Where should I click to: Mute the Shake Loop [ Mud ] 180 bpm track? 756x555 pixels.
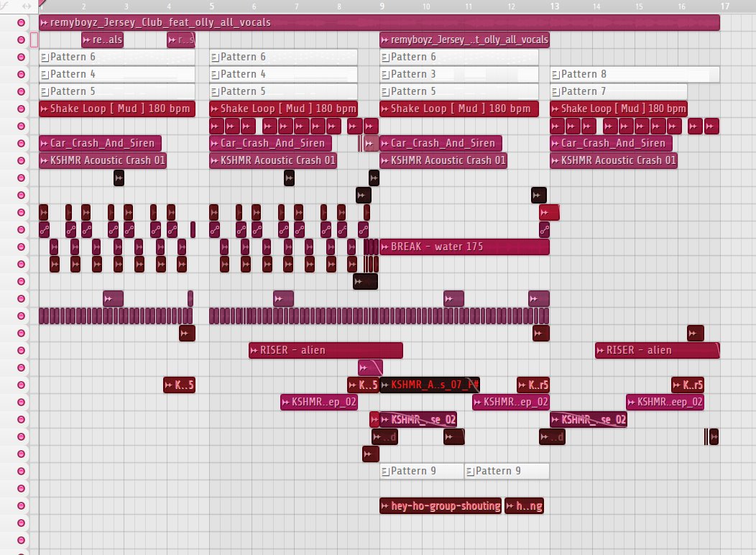tap(21, 109)
